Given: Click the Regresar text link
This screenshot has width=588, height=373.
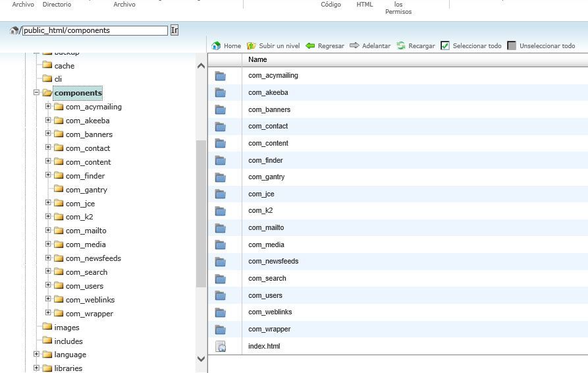Looking at the screenshot, I should pos(331,45).
